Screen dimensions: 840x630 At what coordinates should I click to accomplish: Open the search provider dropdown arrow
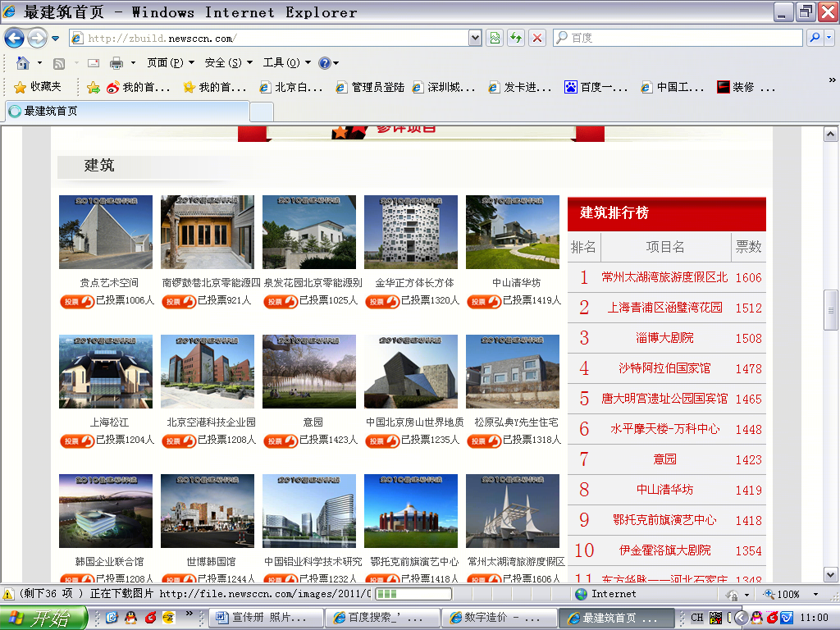tap(829, 38)
